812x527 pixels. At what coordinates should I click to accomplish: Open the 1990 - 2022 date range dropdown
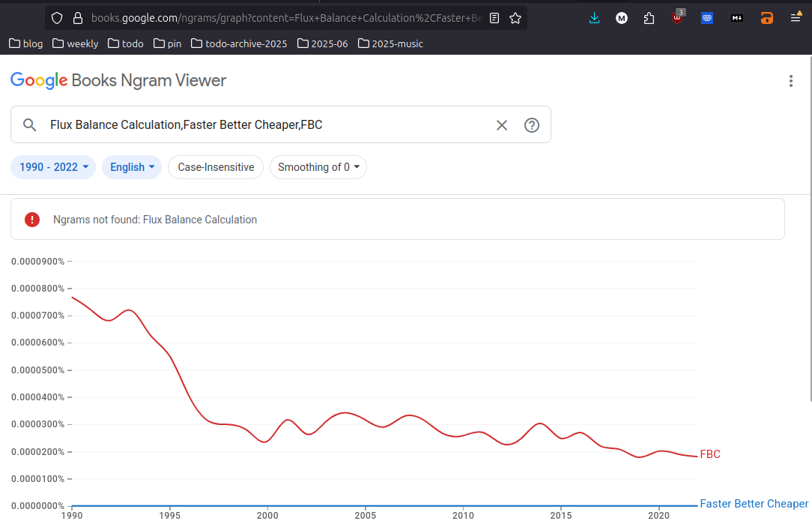pyautogui.click(x=52, y=167)
